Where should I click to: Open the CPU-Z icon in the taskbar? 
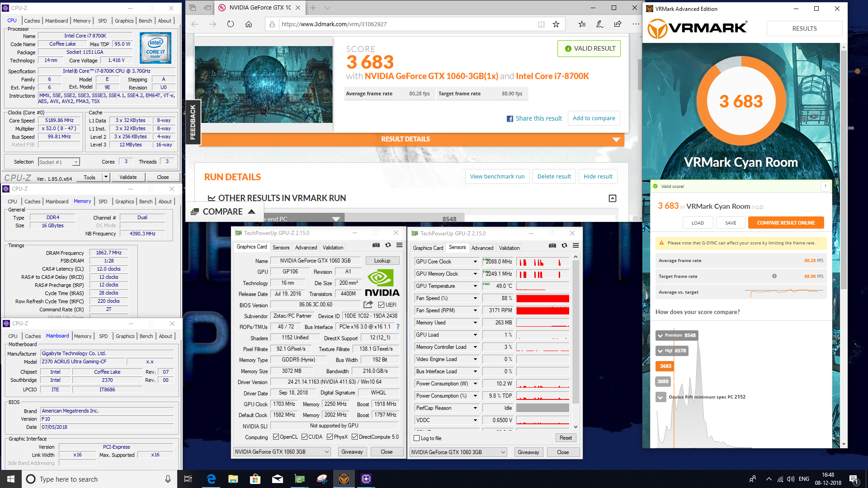[x=366, y=479]
